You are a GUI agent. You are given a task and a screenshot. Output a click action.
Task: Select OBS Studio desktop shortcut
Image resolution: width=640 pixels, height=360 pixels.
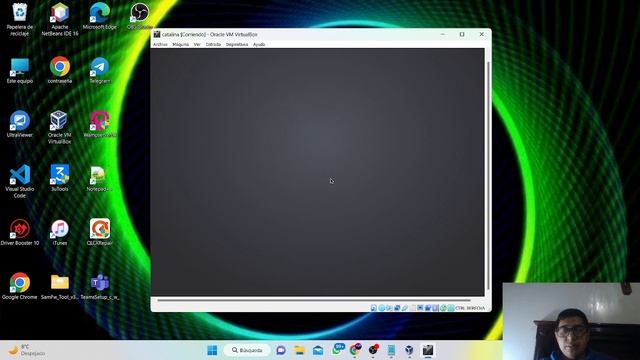(x=140, y=17)
